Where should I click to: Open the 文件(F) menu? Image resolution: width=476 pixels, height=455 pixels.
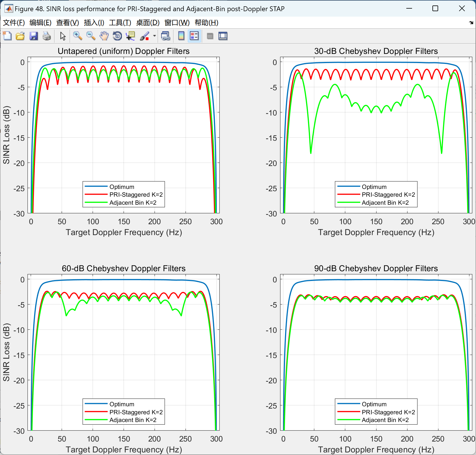click(x=14, y=23)
